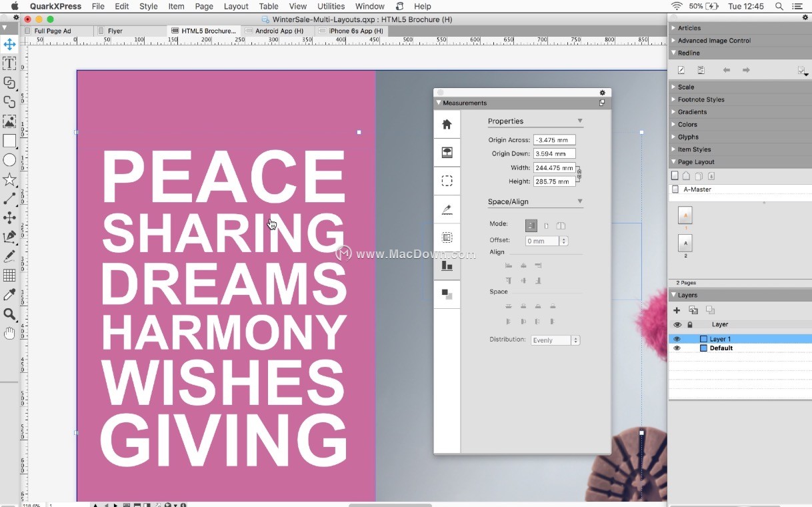Screen dimensions: 812x507
Task: Pick the Pan hand tool
Action: (9, 334)
